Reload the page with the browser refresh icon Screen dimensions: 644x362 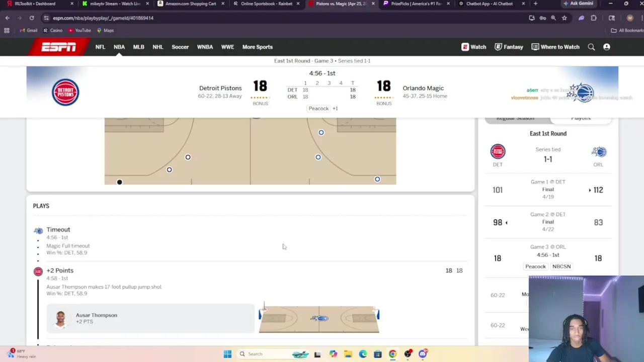coord(32,18)
